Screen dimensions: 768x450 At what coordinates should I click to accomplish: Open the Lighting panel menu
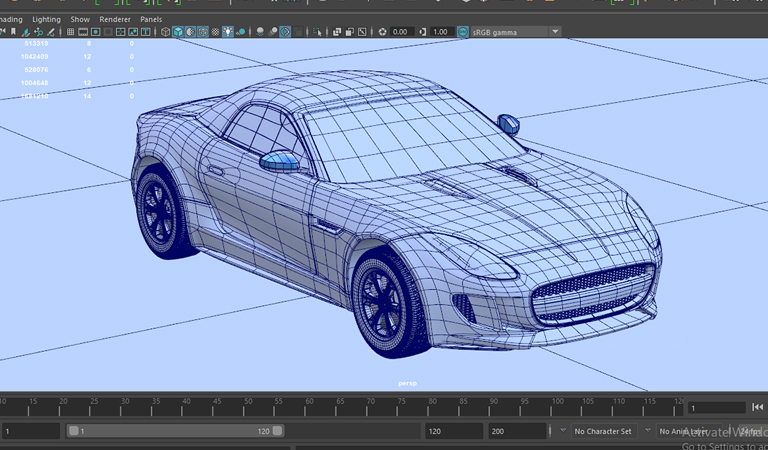46,19
